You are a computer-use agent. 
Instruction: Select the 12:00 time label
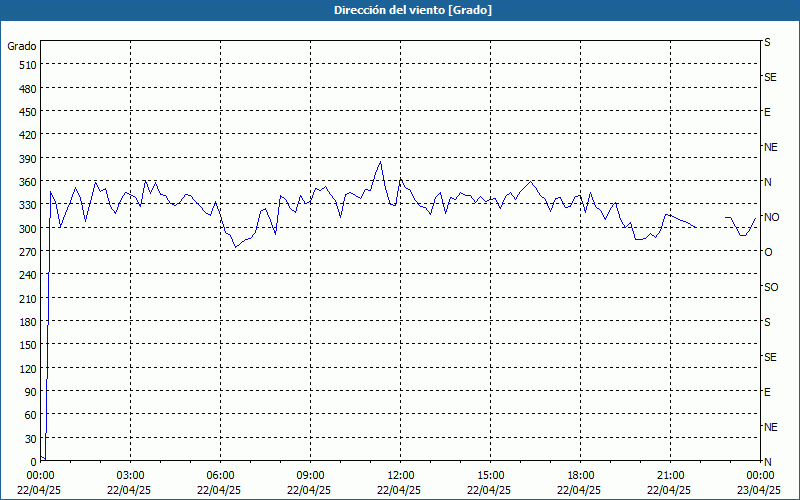(x=399, y=476)
